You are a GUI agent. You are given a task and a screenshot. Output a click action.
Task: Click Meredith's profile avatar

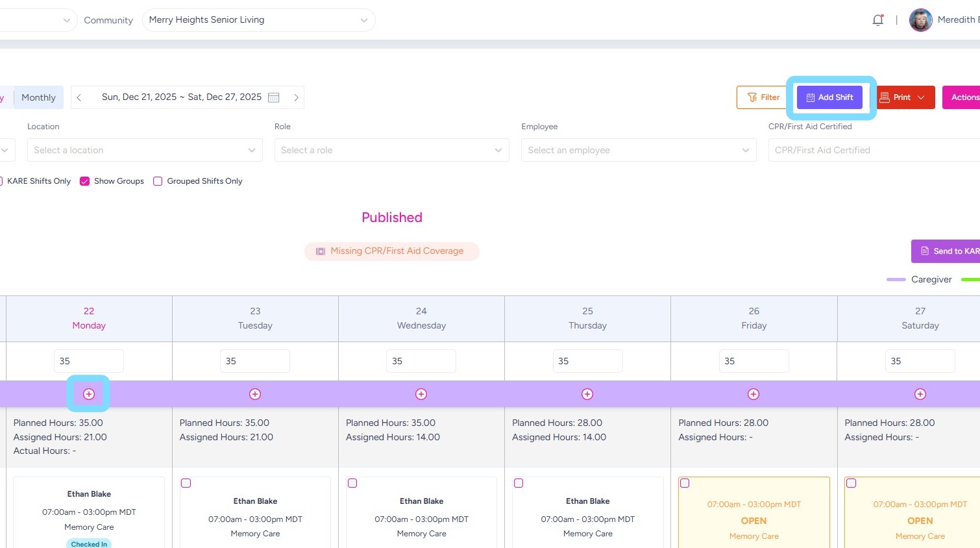920,20
